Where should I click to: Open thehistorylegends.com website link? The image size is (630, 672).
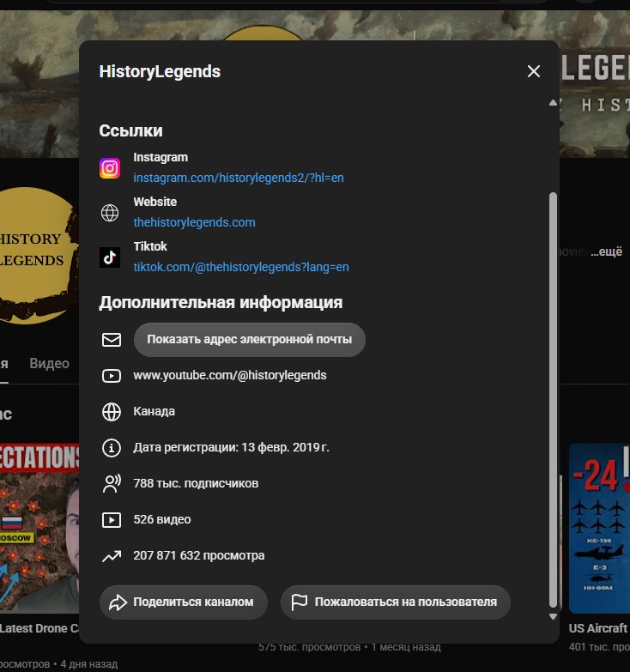pos(194,222)
